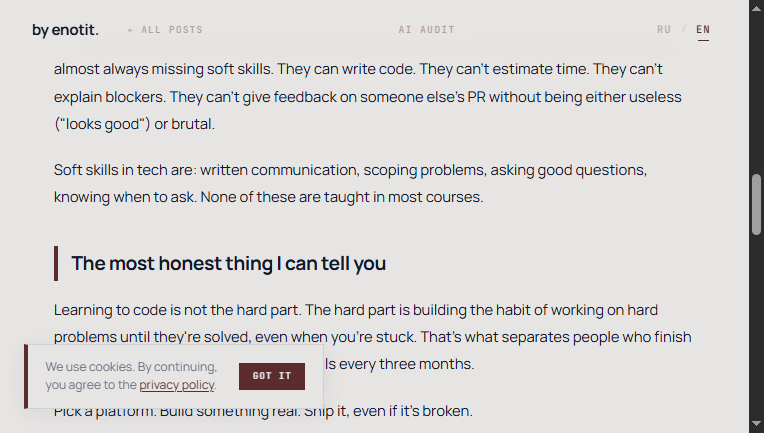The height and width of the screenshot is (433, 764).
Task: Click the 'Soft skills in tech are' paragraph
Action: pyautogui.click(x=350, y=171)
